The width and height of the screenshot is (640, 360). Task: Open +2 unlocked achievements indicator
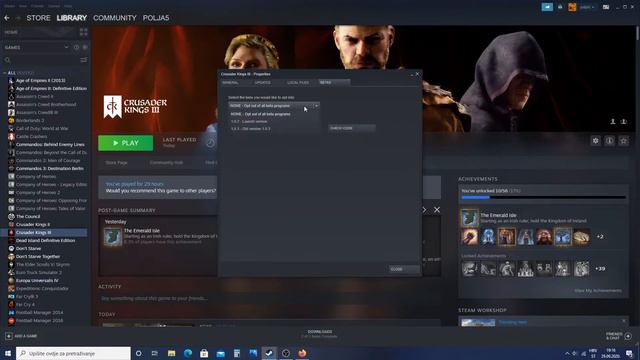coord(600,237)
